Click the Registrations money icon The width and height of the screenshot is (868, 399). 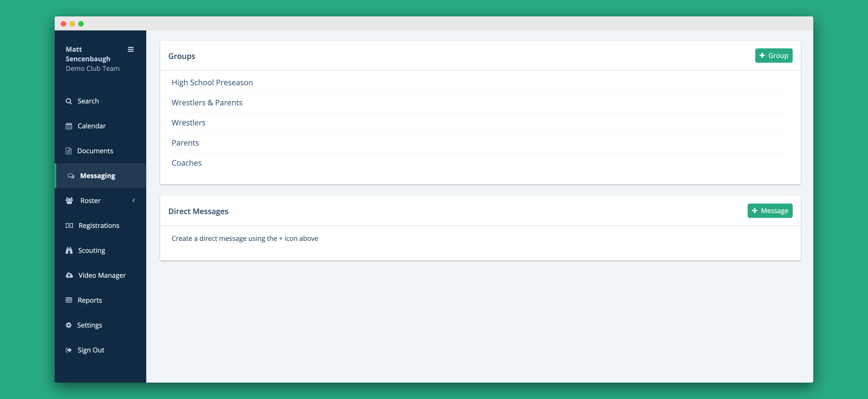[69, 226]
